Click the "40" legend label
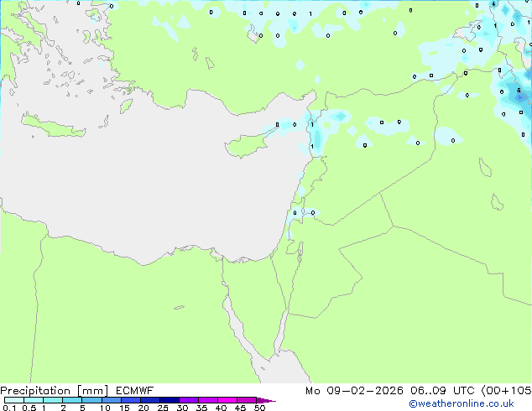The image size is (532, 411). click(221, 408)
